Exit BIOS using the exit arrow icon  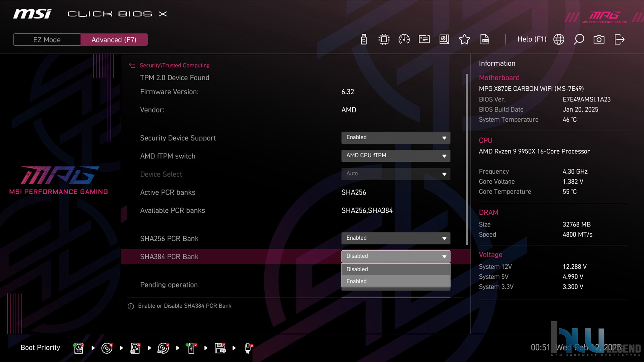[x=619, y=39]
